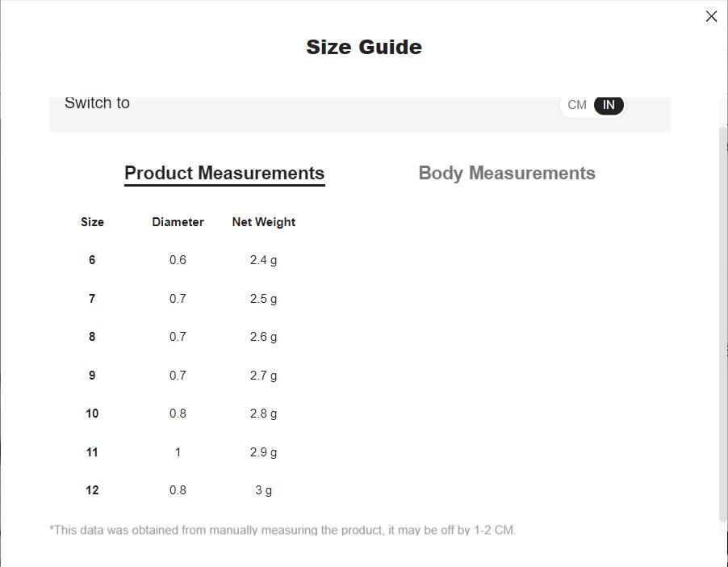Select the size 9 row label

tap(92, 376)
